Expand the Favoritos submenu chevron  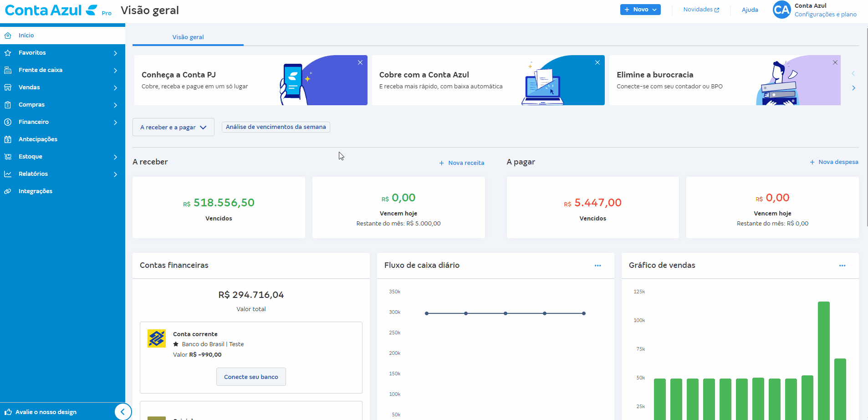tap(116, 53)
